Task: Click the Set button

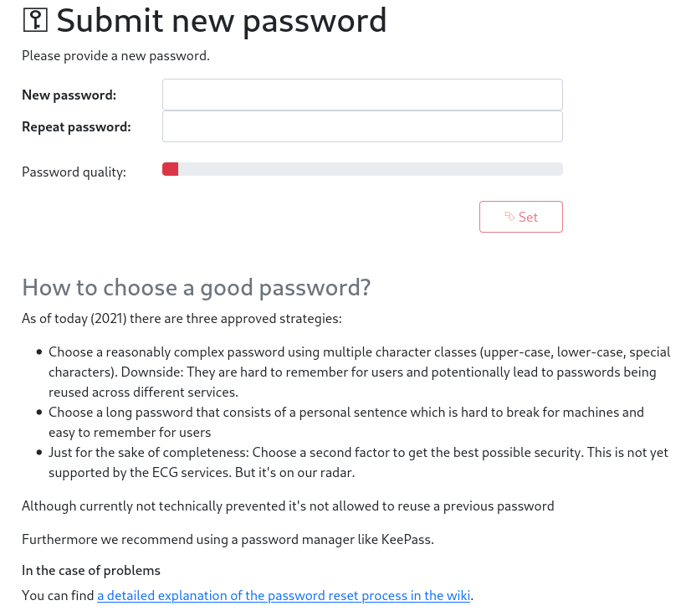Action: tap(521, 217)
